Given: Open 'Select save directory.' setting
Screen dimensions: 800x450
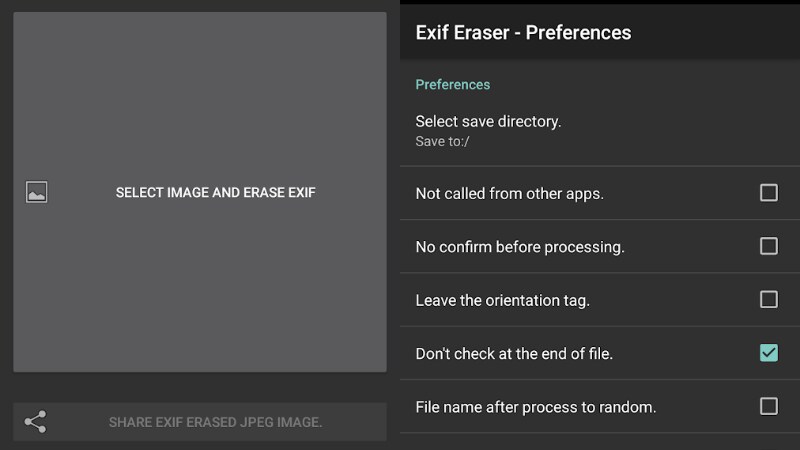Looking at the screenshot, I should coord(488,122).
